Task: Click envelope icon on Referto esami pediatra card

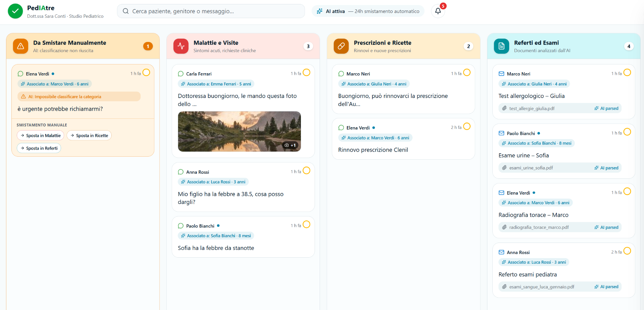Action: click(501, 252)
